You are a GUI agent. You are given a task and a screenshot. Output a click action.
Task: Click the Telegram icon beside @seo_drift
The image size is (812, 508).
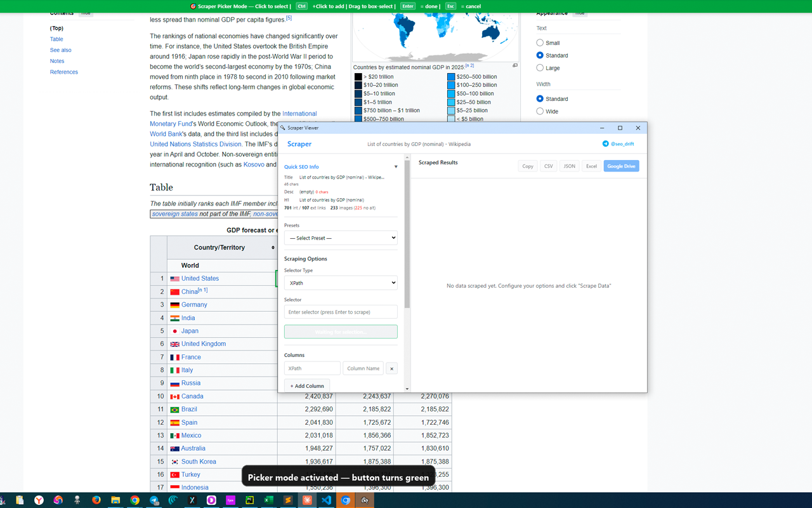point(605,144)
